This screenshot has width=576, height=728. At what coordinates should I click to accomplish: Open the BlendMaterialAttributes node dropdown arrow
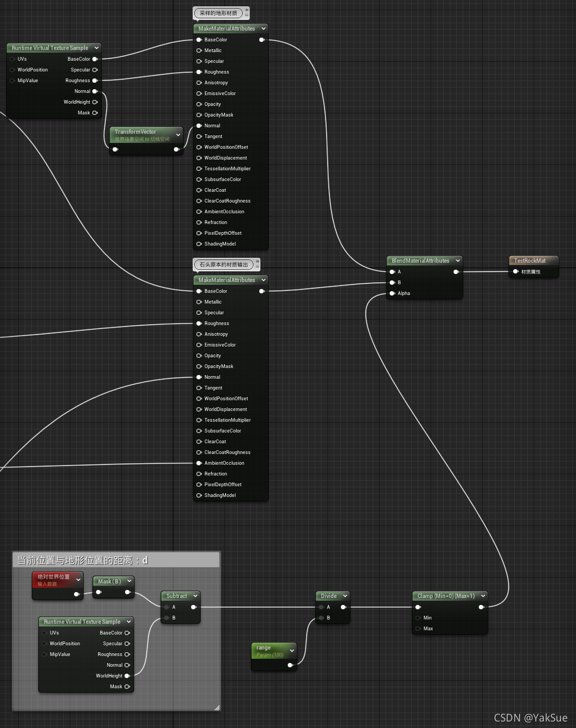457,261
